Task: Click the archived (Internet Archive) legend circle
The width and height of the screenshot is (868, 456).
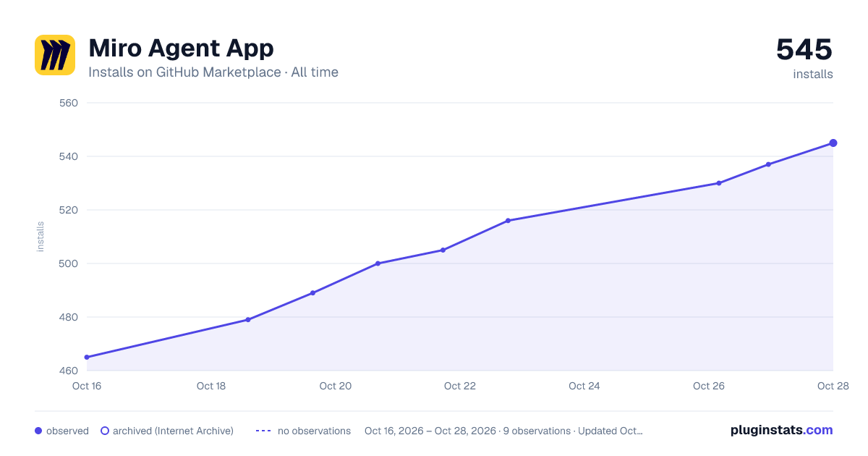Action: click(x=105, y=431)
